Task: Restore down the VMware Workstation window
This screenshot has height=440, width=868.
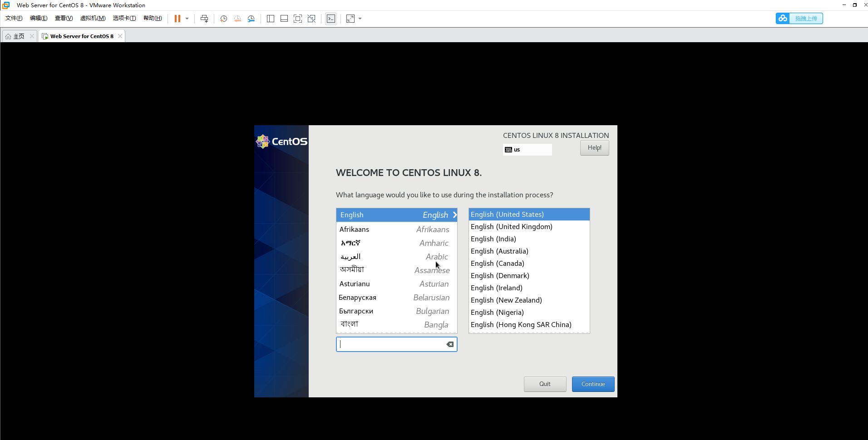Action: pos(855,5)
